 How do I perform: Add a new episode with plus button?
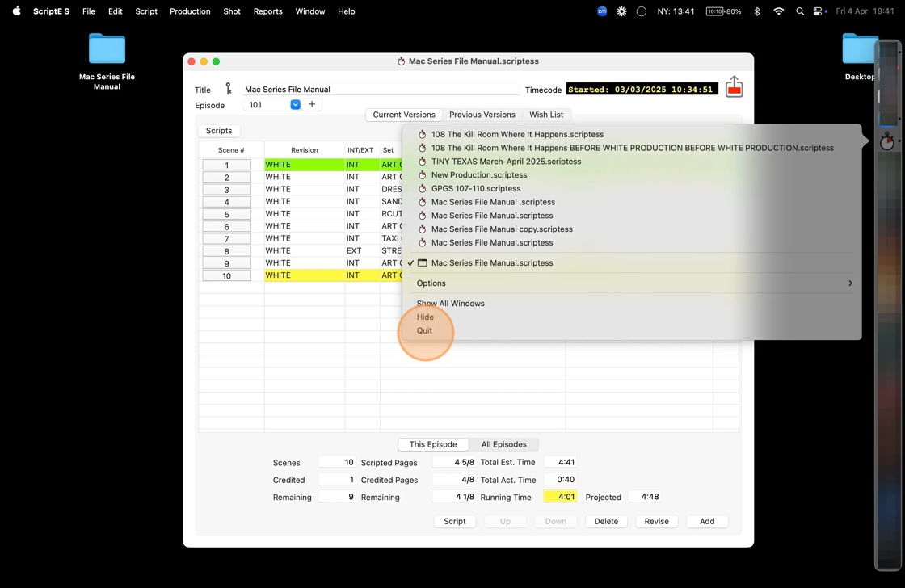312,104
